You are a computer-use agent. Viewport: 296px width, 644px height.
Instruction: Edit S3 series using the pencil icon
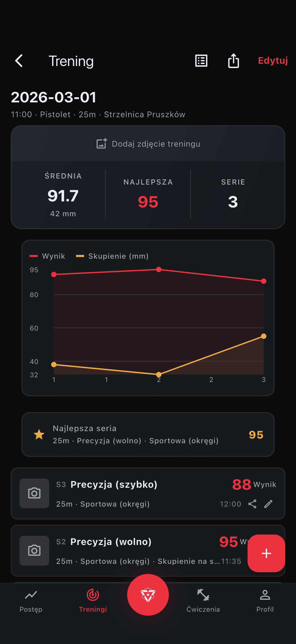pos(269,504)
